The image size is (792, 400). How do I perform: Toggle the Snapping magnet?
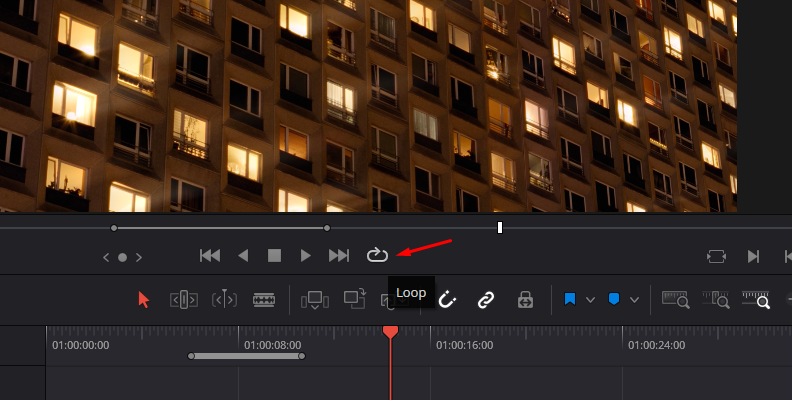(x=447, y=300)
